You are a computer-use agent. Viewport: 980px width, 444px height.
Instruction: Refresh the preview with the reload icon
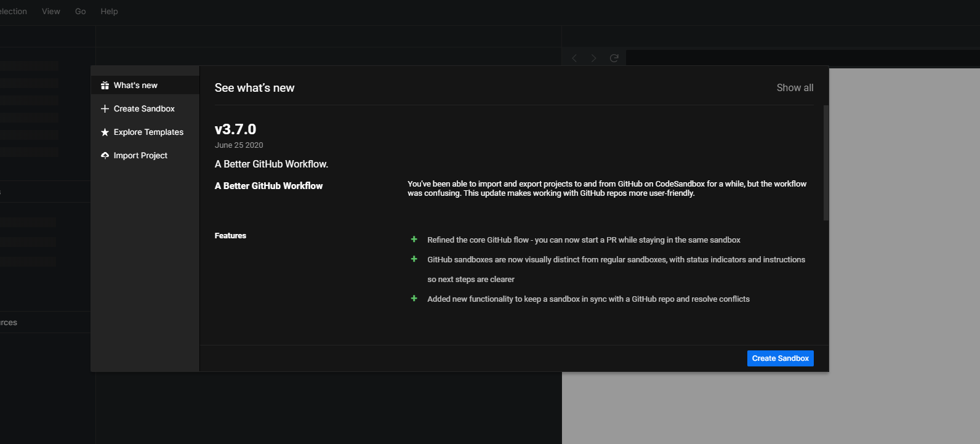pyautogui.click(x=614, y=58)
